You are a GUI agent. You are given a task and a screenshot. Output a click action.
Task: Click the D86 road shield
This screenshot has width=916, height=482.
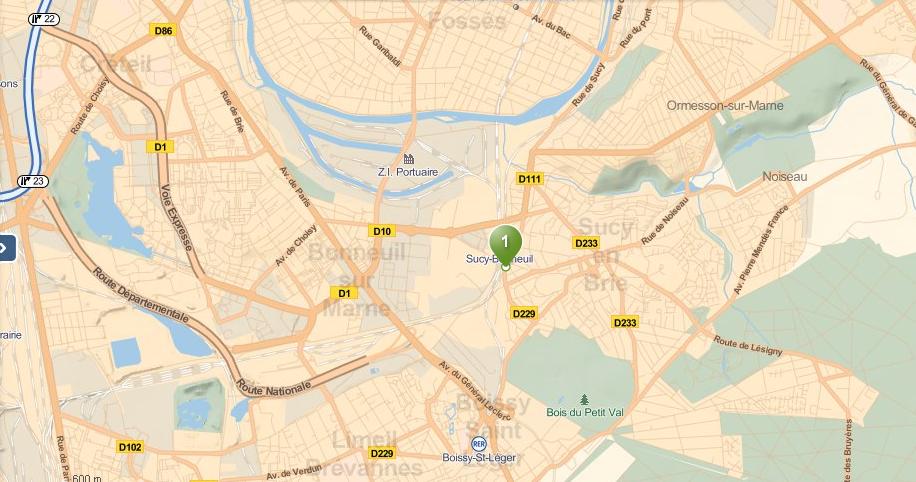[163, 30]
